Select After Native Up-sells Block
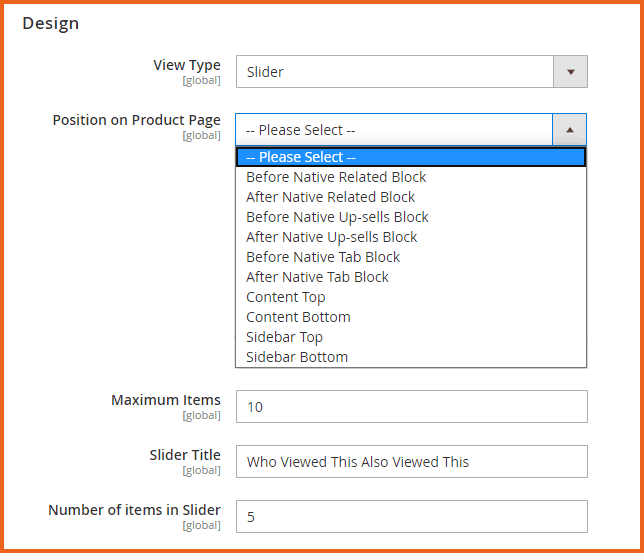This screenshot has width=644, height=553. [331, 237]
